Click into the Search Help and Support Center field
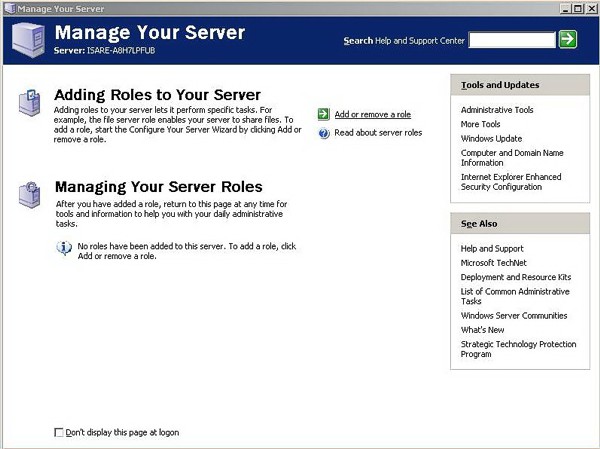This screenshot has width=600, height=449. click(512, 39)
